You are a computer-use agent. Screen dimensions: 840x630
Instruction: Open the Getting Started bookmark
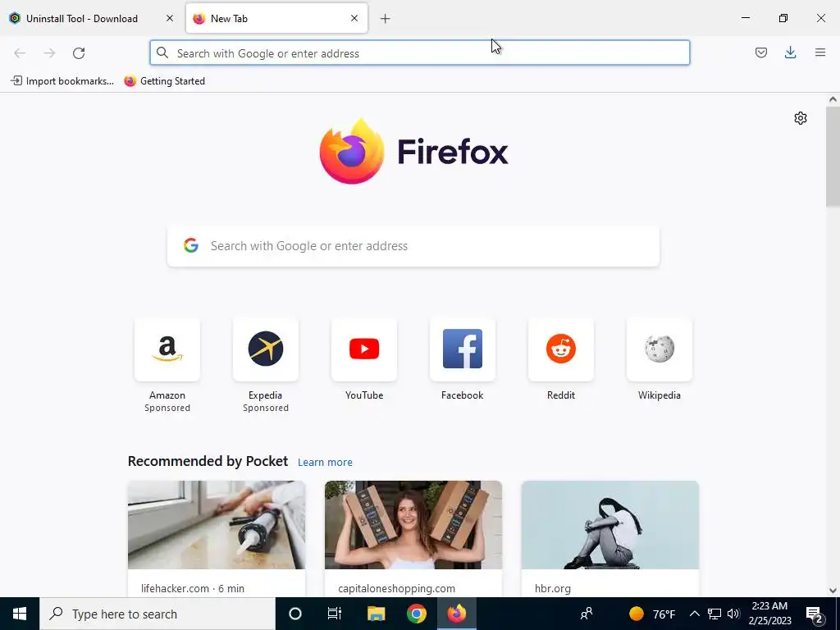164,81
